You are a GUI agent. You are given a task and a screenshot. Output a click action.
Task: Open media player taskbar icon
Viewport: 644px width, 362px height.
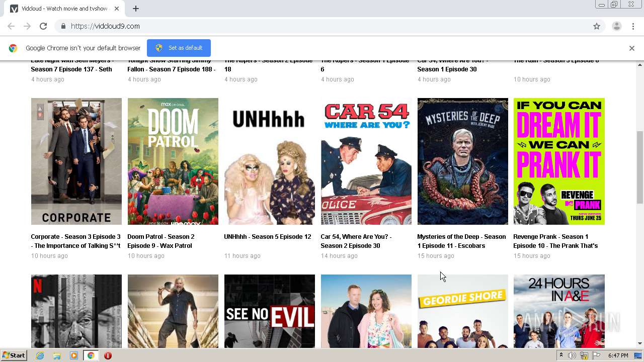tap(74, 355)
